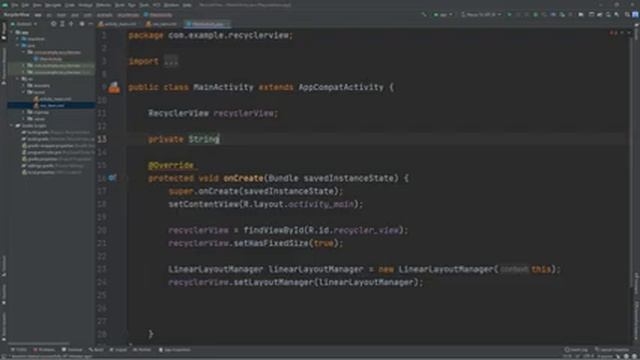Open the View menu
The height and width of the screenshot is (360, 640).
coord(37,5)
